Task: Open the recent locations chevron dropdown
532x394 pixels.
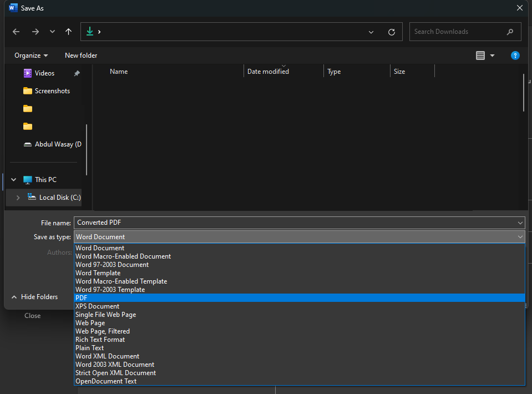Action: coord(52,32)
